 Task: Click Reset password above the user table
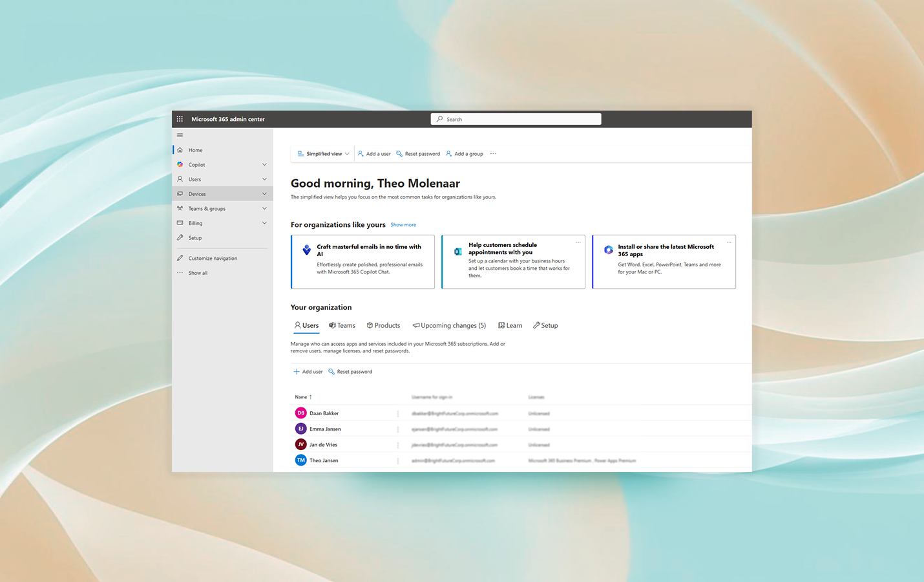[x=350, y=372]
